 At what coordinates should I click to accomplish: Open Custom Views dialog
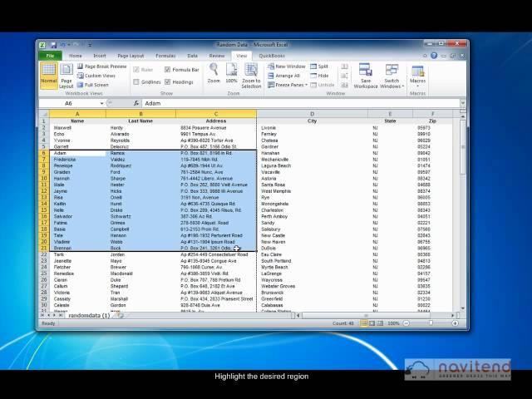(x=96, y=76)
